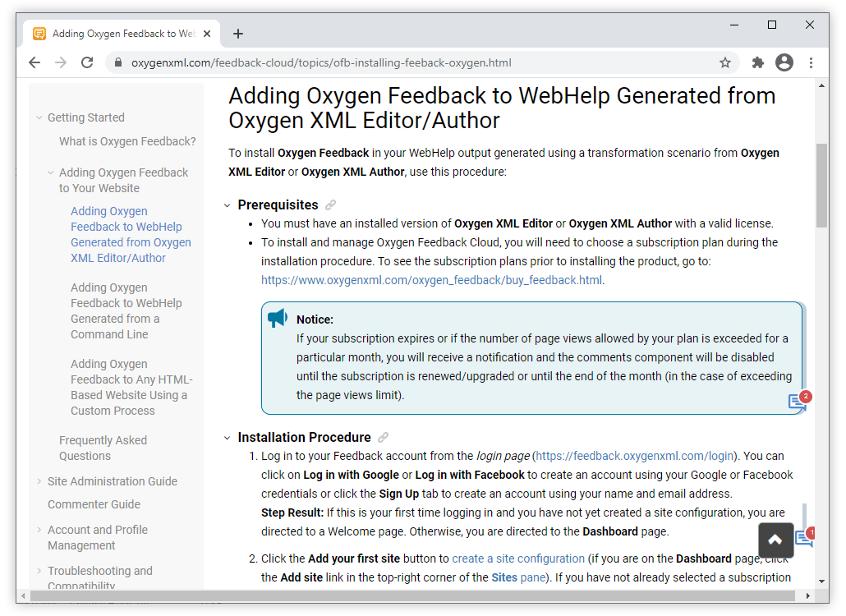
Task: Open a new browser tab
Action: [238, 34]
